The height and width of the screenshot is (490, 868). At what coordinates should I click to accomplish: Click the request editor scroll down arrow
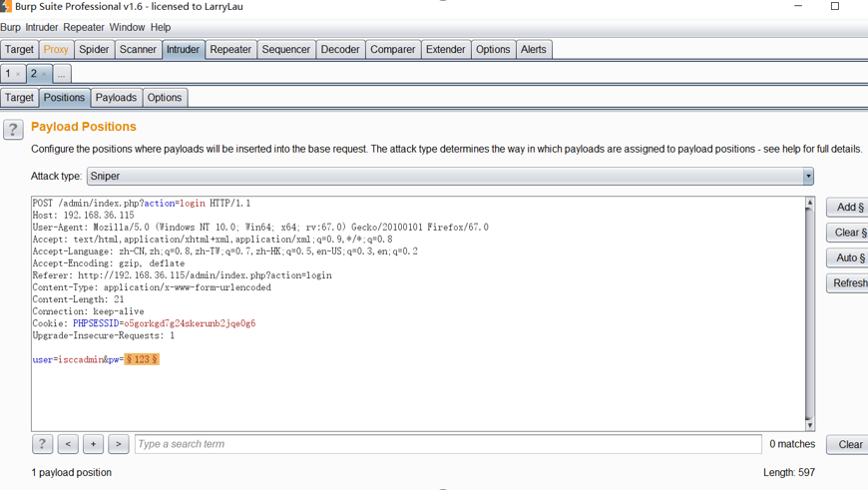[810, 425]
